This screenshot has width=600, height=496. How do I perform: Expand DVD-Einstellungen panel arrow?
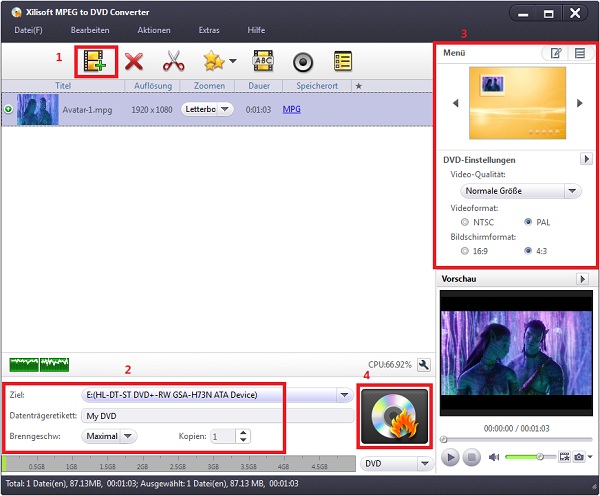pyautogui.click(x=586, y=159)
